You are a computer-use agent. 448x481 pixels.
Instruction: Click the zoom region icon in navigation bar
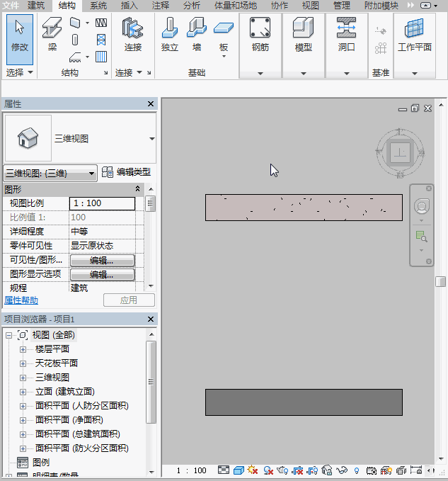point(422,236)
